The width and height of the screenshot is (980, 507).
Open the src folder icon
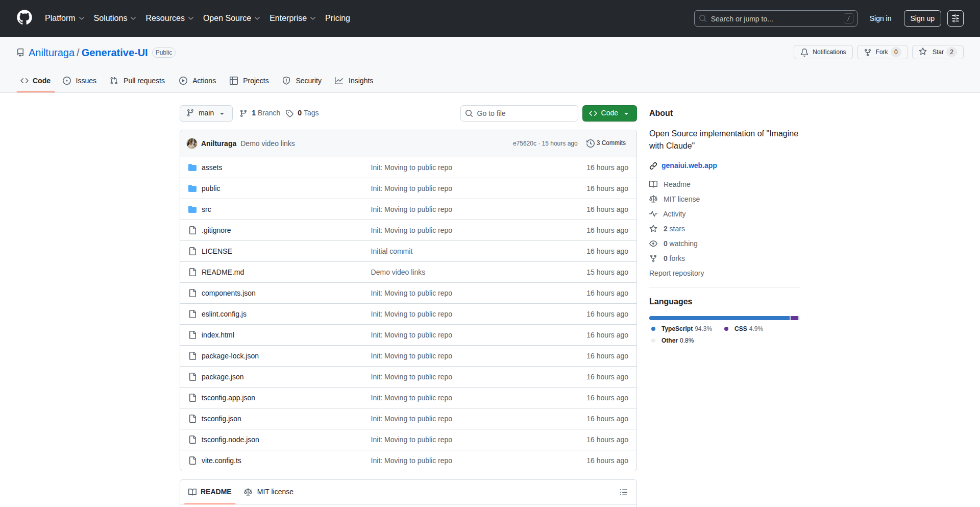[x=192, y=209]
